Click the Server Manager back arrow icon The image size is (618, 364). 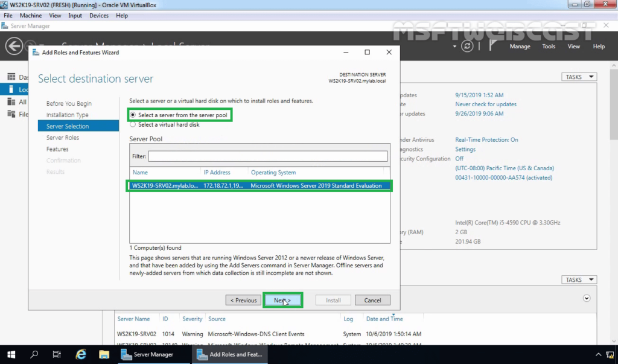pos(14,46)
